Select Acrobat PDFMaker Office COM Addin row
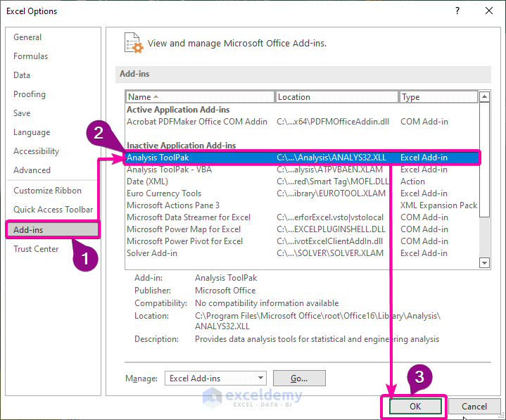 (302, 122)
